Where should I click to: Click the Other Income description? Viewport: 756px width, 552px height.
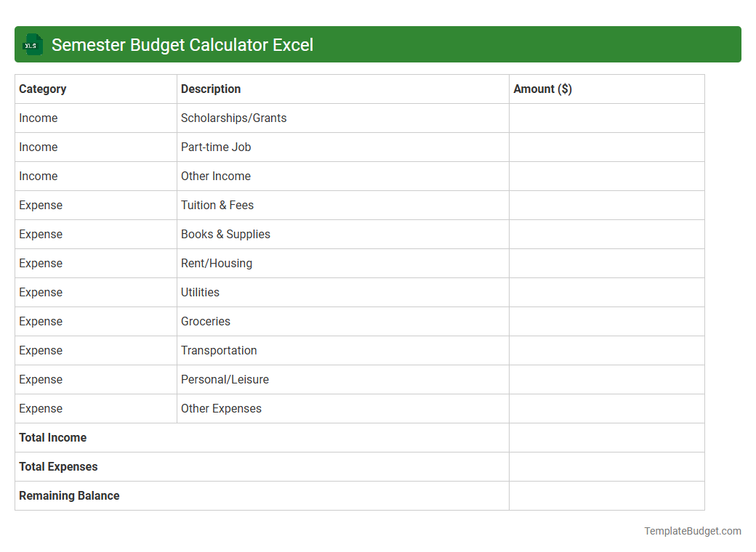point(216,176)
